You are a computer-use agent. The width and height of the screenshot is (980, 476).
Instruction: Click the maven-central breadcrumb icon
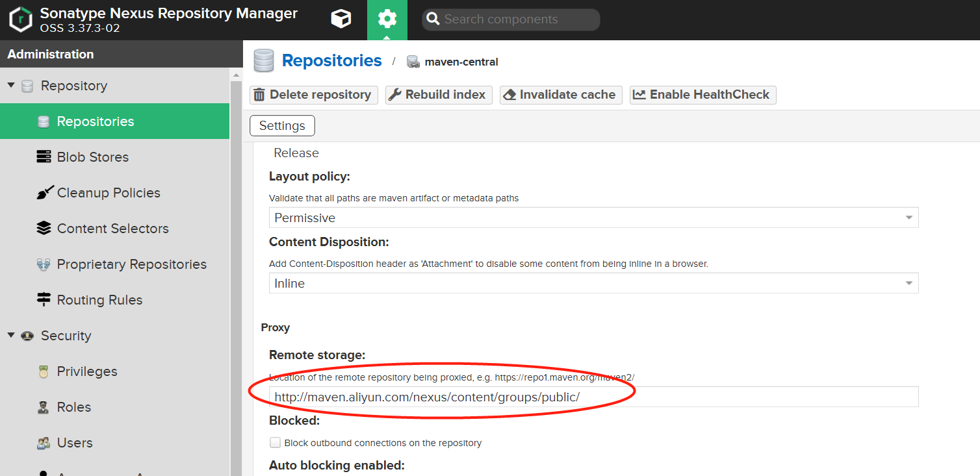tap(413, 62)
